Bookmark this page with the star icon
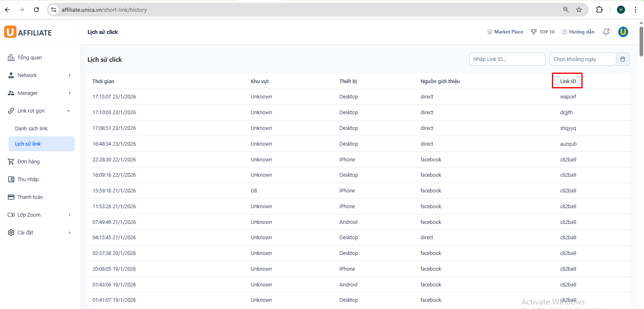Image resolution: width=644 pixels, height=309 pixels. click(x=579, y=10)
